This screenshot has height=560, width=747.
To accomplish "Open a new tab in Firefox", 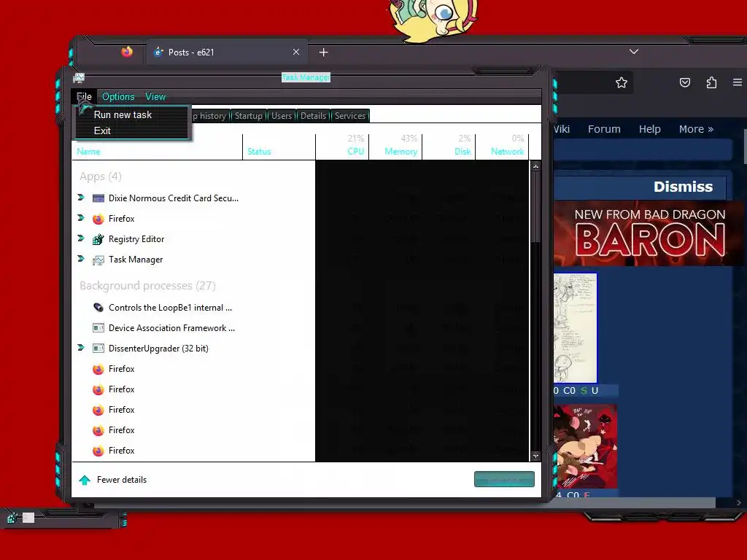I will point(323,52).
